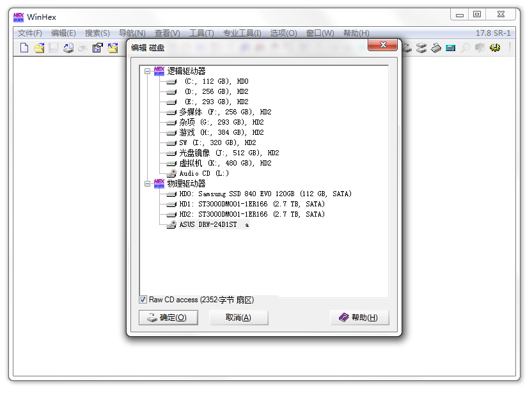
Task: Select 光盘镜像 (J:, 512 GB) drive
Action: pyautogui.click(x=229, y=153)
